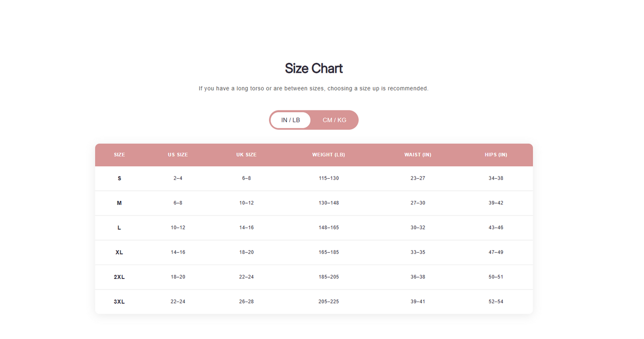
Task: Select the L size row
Action: point(119,227)
